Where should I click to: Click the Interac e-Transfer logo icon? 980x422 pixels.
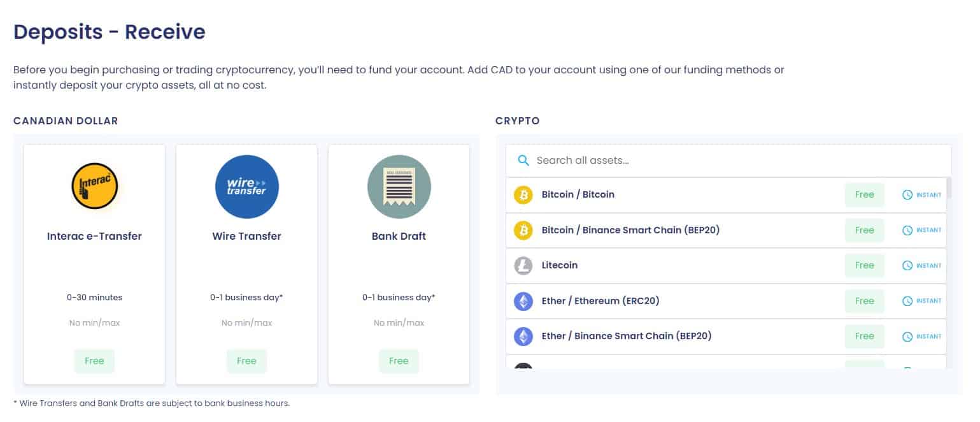click(95, 186)
